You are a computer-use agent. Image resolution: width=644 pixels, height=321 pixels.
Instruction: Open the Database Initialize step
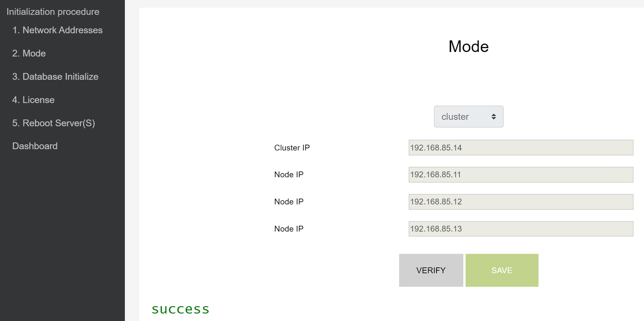coord(55,77)
